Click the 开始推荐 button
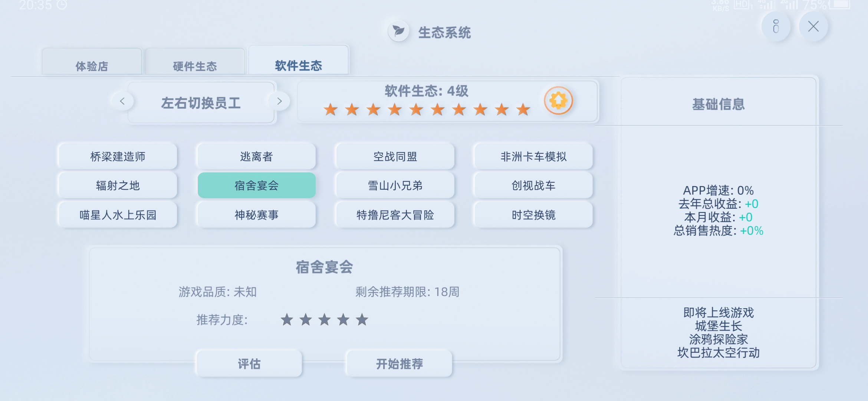Screen dimensions: 868x401 tap(399, 363)
